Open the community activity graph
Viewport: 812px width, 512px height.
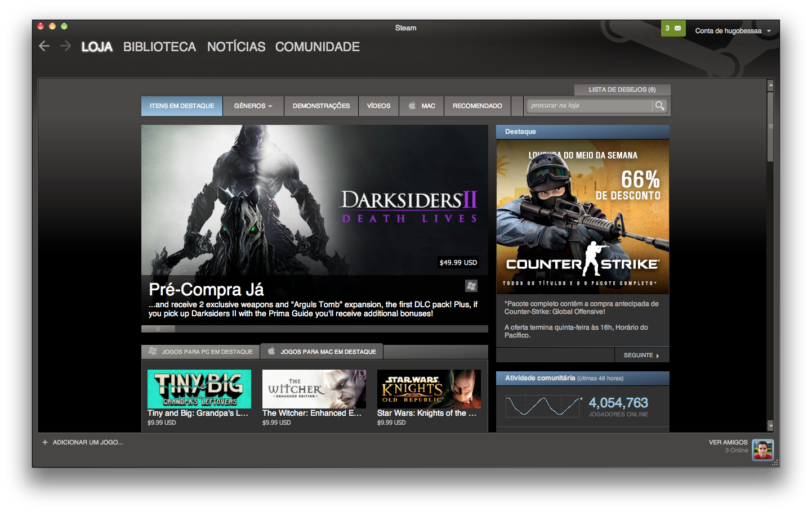coord(543,406)
